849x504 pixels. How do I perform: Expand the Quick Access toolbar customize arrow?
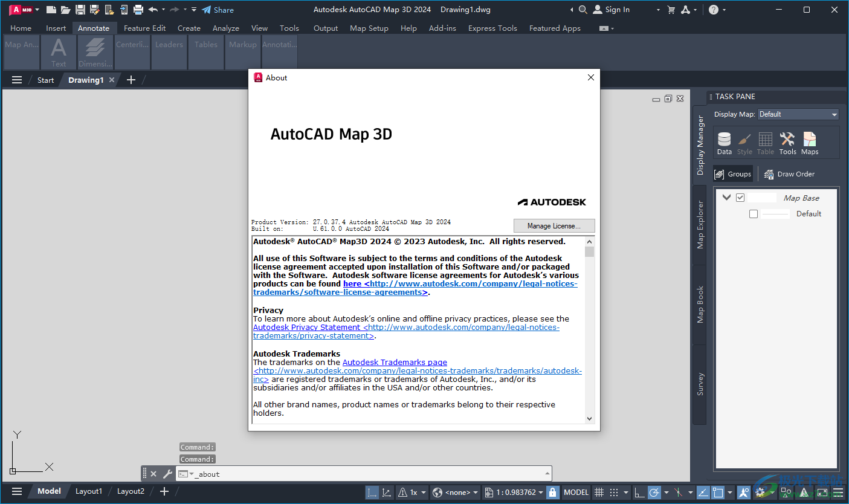coord(193,10)
